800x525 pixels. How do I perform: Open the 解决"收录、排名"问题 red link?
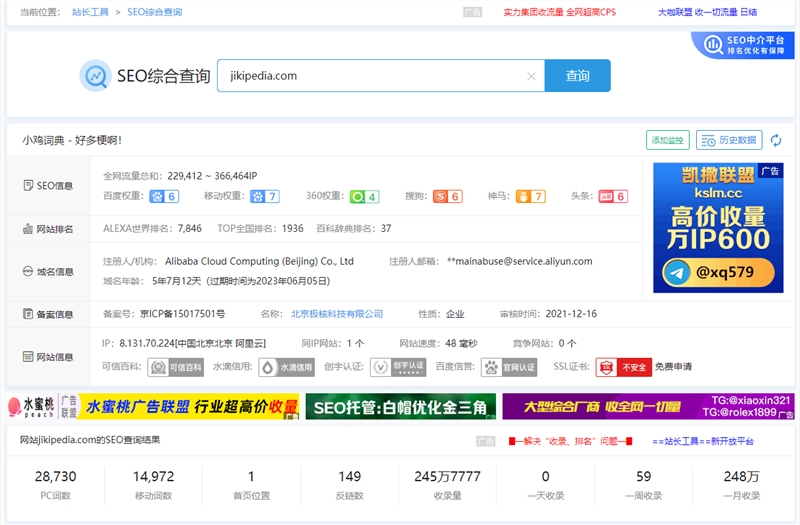[x=570, y=441]
